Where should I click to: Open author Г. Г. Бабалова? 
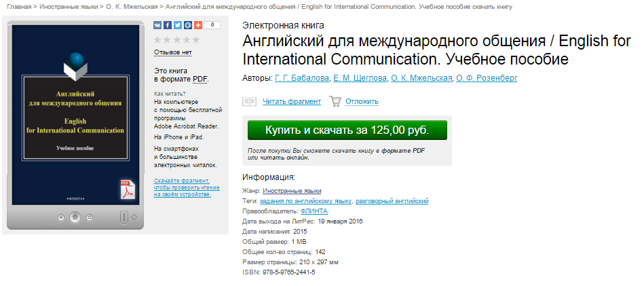[302, 78]
